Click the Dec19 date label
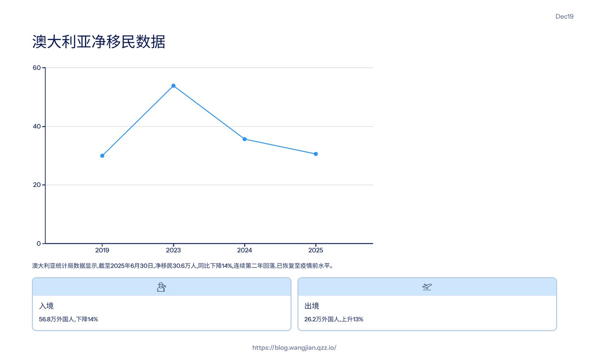 (564, 16)
